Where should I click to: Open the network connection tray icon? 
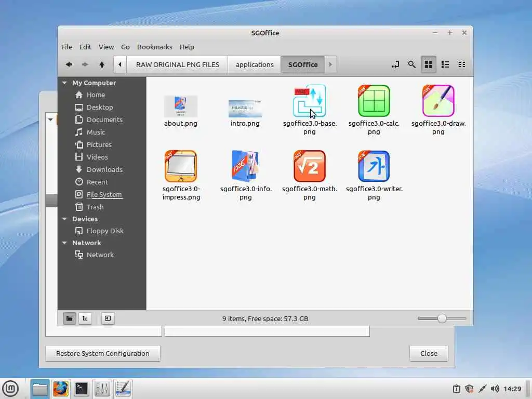[x=482, y=389]
